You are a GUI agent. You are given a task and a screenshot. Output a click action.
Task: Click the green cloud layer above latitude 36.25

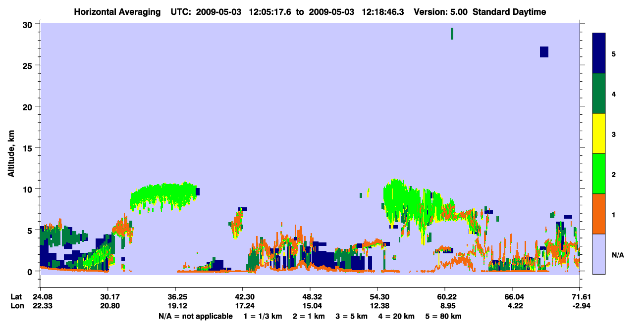click(x=163, y=196)
